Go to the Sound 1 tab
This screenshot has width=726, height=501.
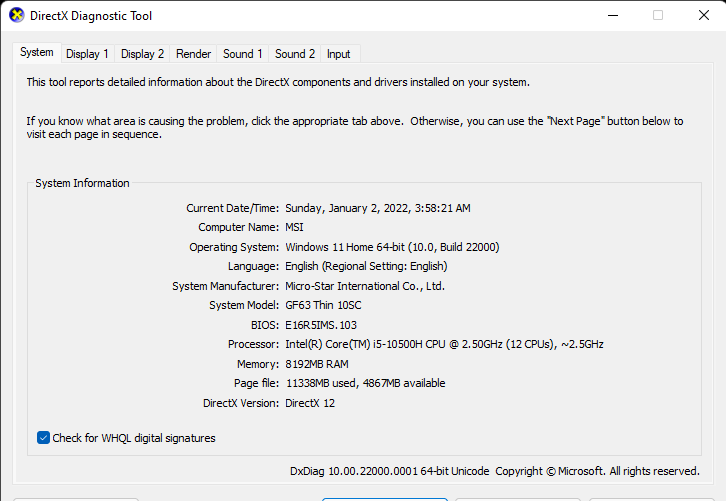pyautogui.click(x=243, y=54)
